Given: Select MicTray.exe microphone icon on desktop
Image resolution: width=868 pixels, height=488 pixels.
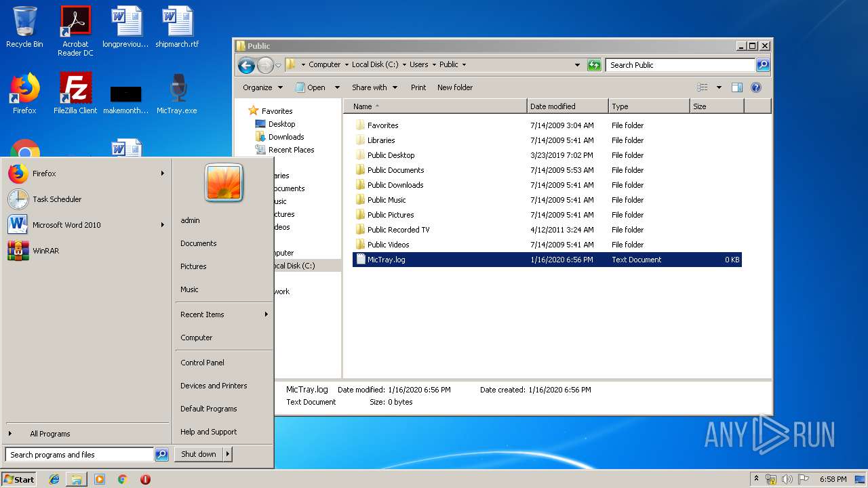Looking at the screenshot, I should pos(177,94).
